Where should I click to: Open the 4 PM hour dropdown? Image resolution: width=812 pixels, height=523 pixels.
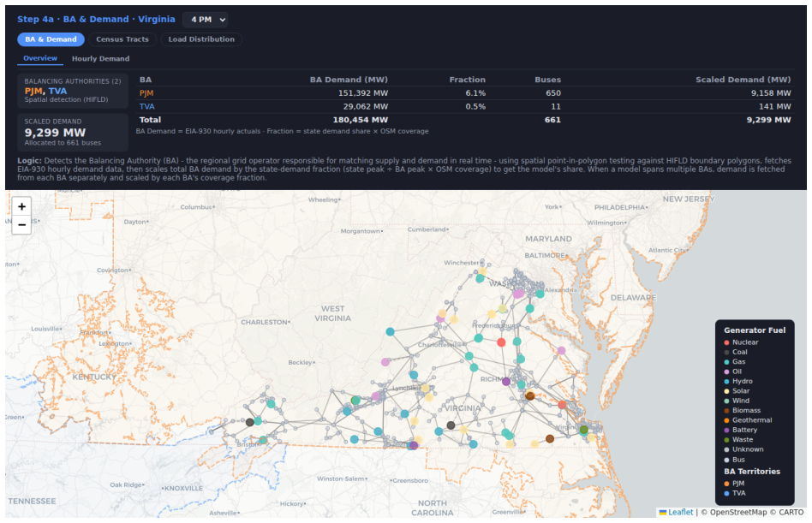206,20
